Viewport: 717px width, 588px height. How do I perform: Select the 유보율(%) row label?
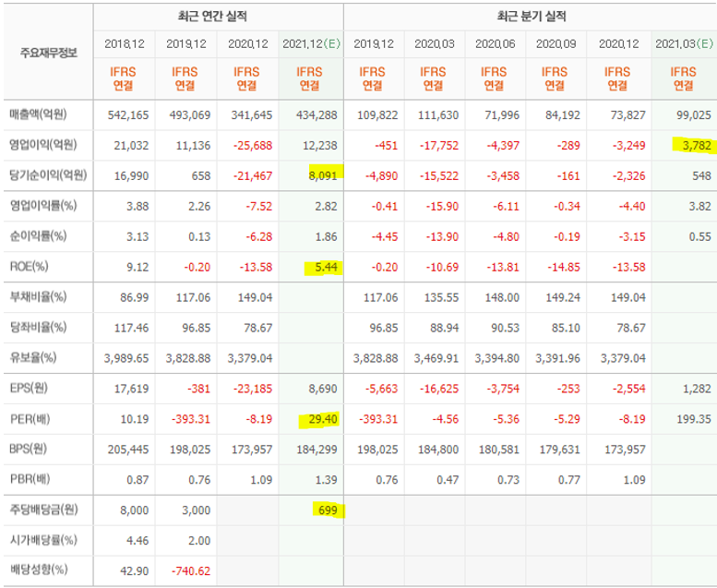point(33,358)
